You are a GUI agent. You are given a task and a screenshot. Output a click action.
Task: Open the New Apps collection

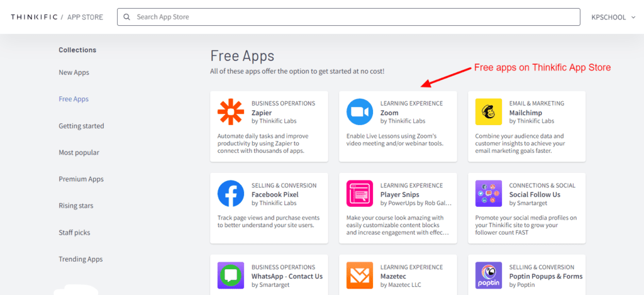click(74, 72)
